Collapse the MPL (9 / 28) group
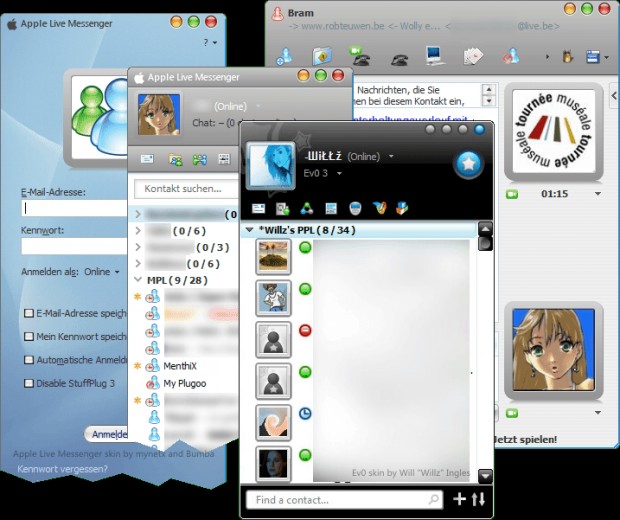The height and width of the screenshot is (520, 620). pos(138,280)
